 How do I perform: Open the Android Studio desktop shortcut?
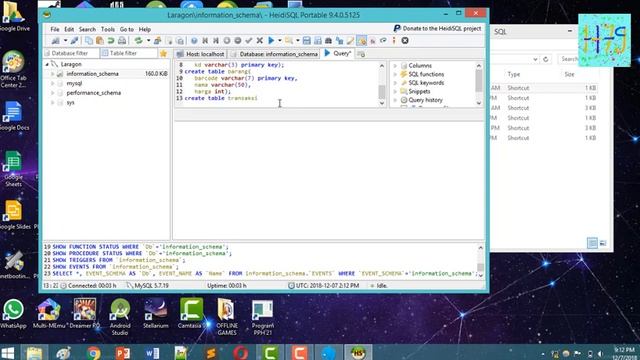point(120,317)
